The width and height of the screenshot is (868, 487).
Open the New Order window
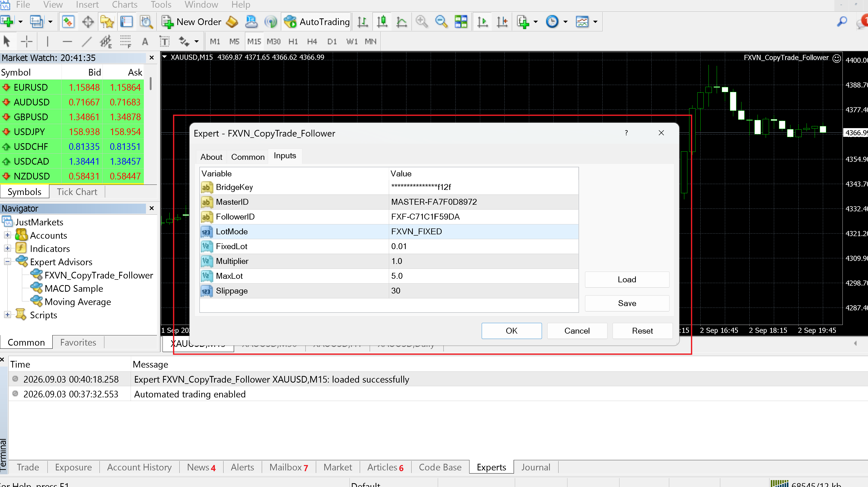coord(191,22)
